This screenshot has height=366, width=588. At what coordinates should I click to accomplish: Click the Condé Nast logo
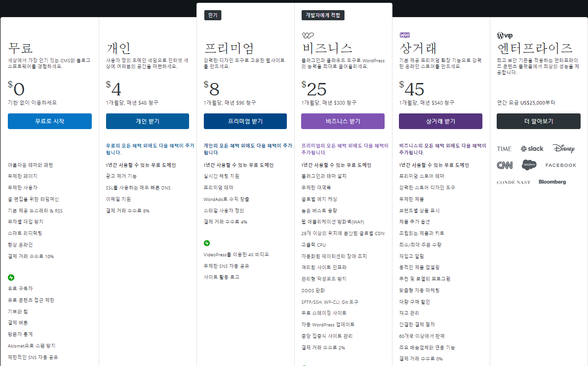pyautogui.click(x=513, y=182)
